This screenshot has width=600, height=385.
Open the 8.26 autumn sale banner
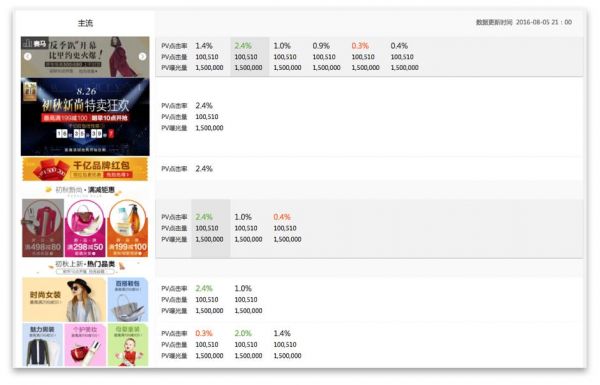[x=85, y=117]
